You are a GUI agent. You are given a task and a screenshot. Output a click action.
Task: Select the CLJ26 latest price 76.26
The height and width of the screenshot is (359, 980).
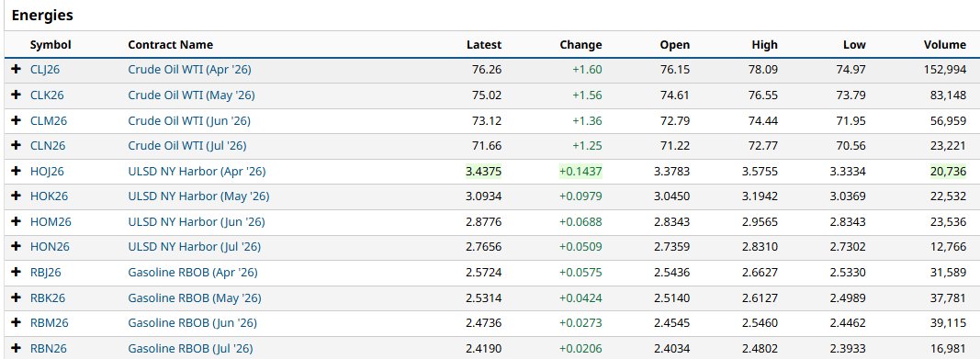[487, 69]
